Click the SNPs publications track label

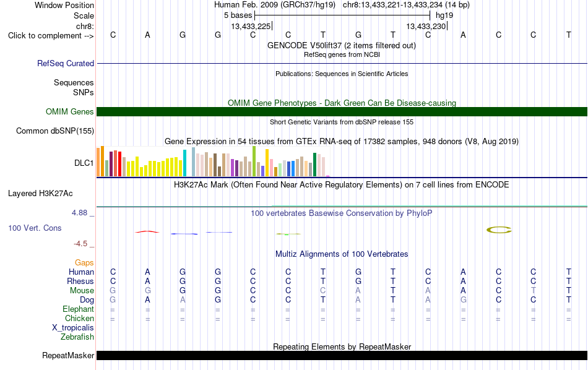click(x=84, y=92)
